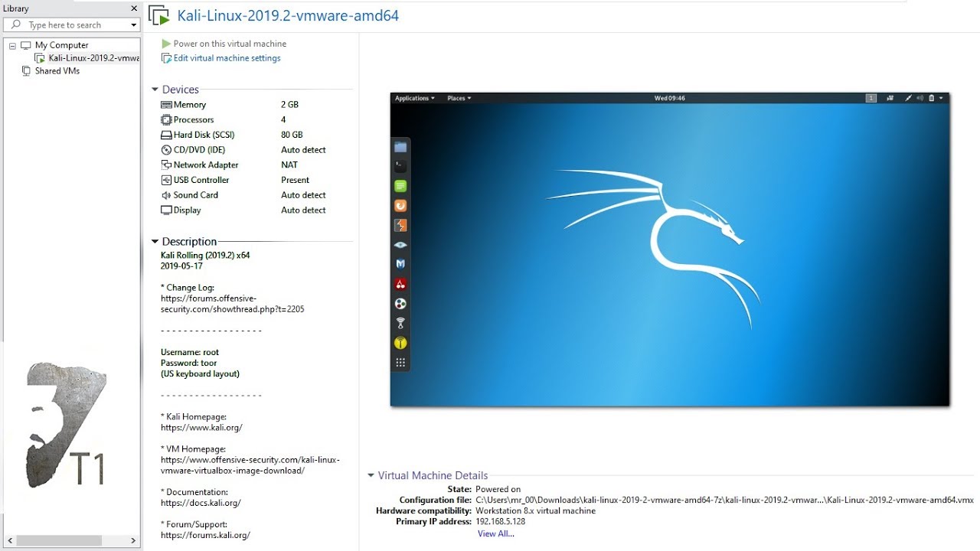Viewport: 980px width, 551px height.
Task: Click the USB Controller icon
Action: (x=166, y=180)
